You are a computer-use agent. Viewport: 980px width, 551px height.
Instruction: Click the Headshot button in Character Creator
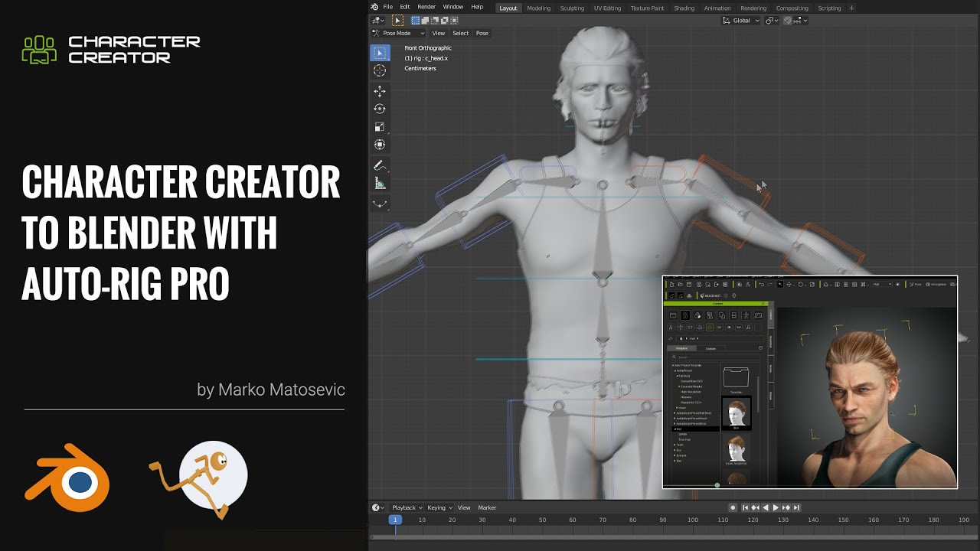710,295
